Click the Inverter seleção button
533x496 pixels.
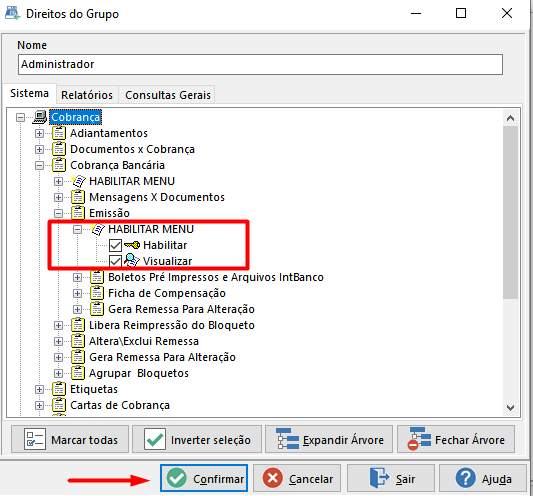[x=197, y=439]
